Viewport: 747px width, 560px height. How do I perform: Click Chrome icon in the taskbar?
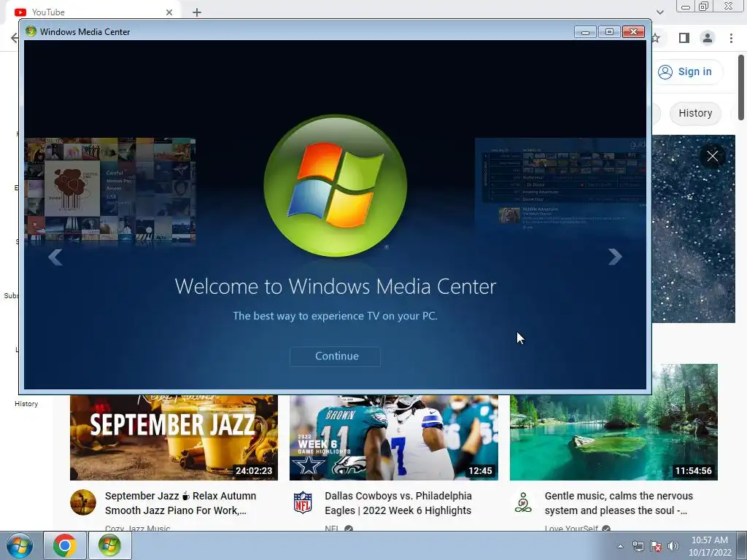click(x=65, y=545)
